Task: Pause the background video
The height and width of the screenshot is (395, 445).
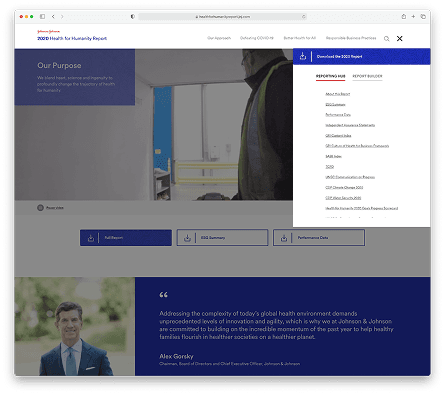Action: (x=40, y=208)
